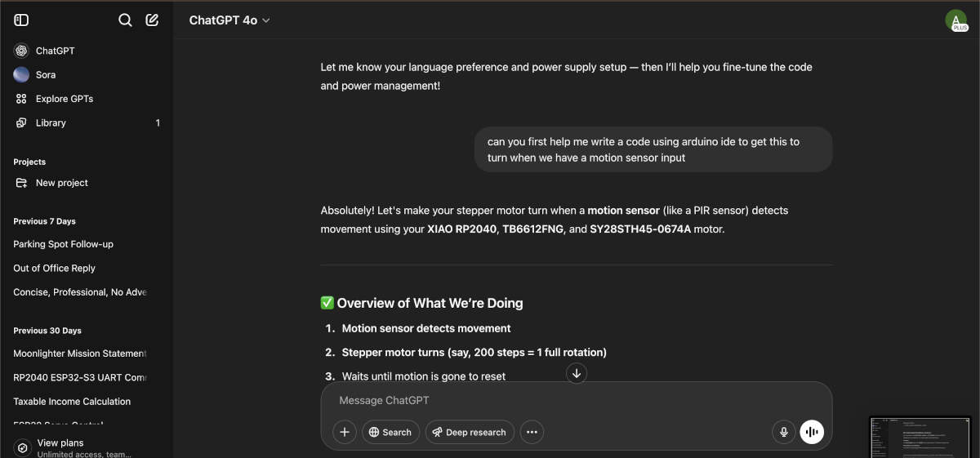
Task: Toggle the Search tool in composer
Action: (x=390, y=432)
